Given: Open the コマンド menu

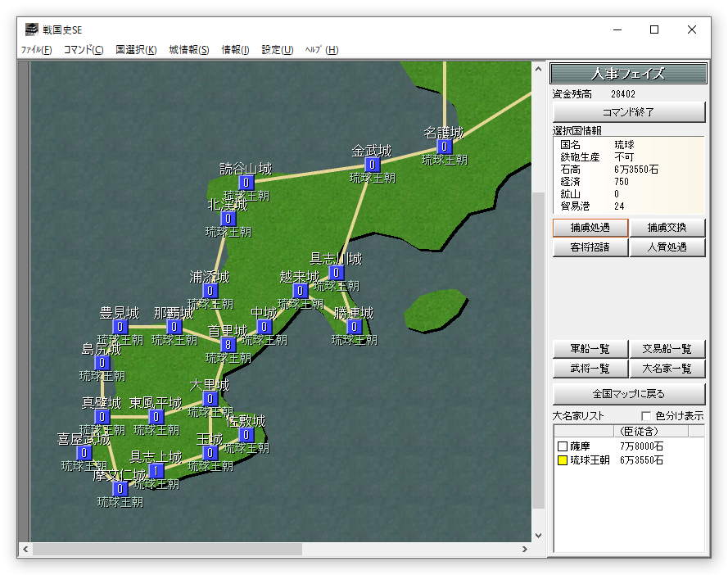Looking at the screenshot, I should (84, 50).
